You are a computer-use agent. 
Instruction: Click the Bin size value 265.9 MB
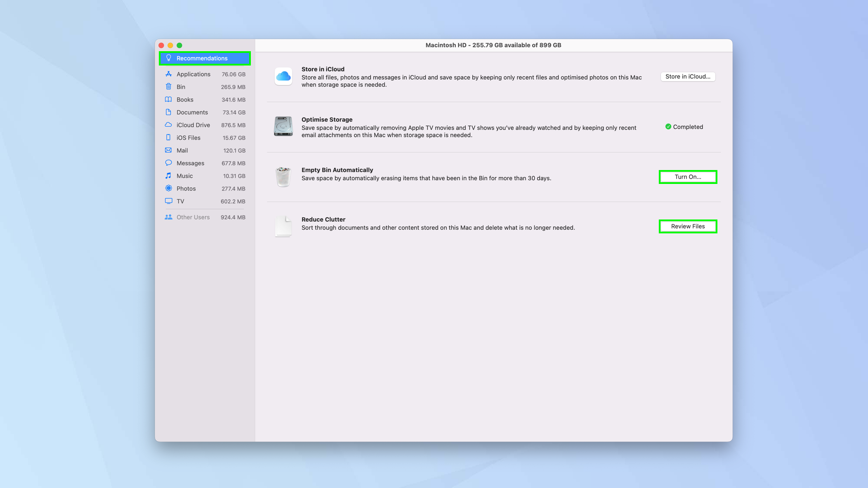click(x=233, y=87)
